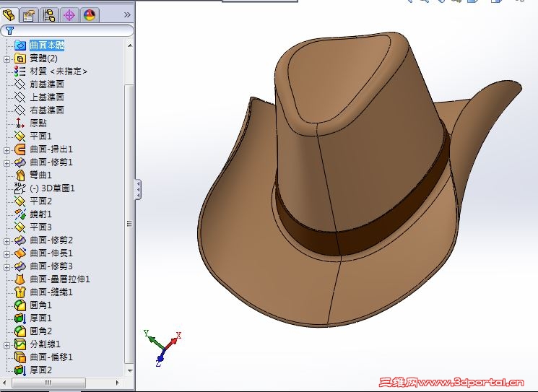
Task: Select the (-) 3D草圖1 label
Action: (52, 188)
